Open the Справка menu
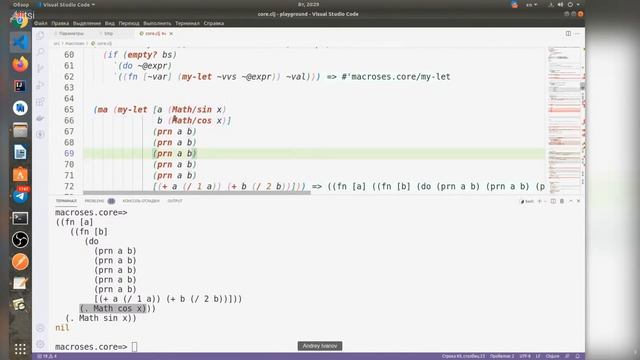This screenshot has width=640, height=360. click(213, 23)
